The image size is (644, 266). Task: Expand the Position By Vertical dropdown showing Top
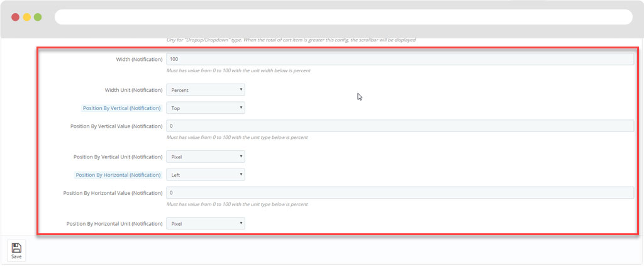pos(206,108)
